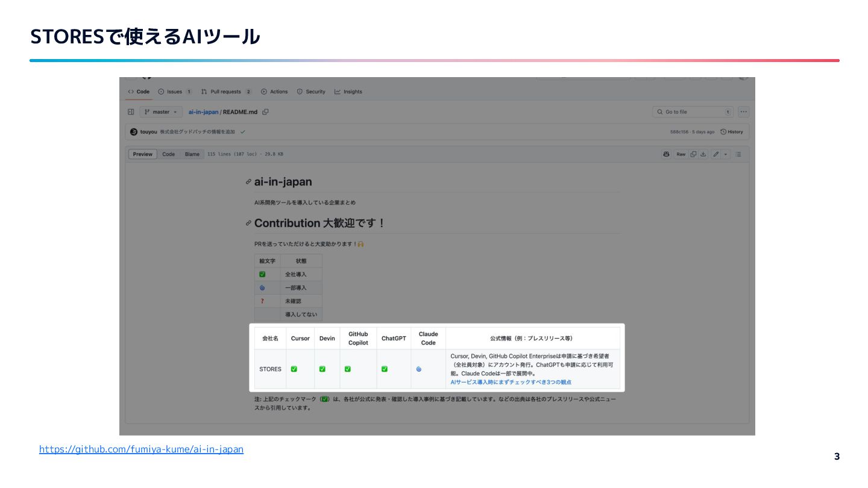The height and width of the screenshot is (488, 868).
Task: Click the 公式情報 column header
Action: pos(532,339)
